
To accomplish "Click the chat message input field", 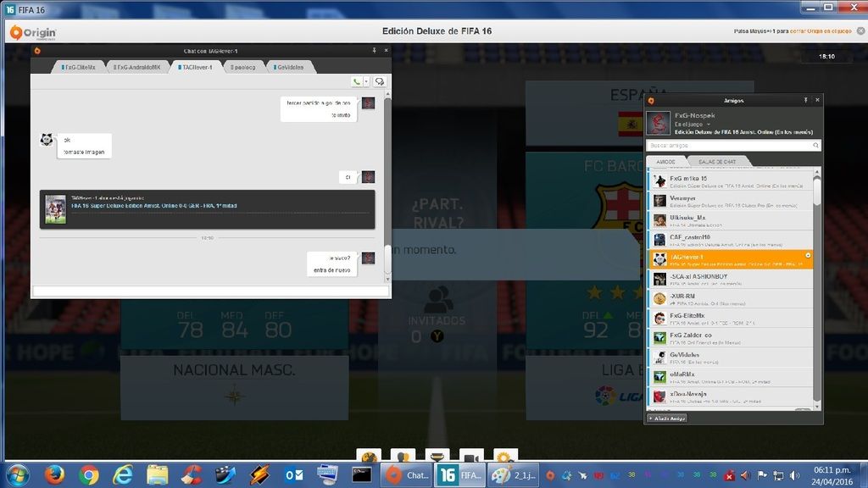I will (210, 291).
